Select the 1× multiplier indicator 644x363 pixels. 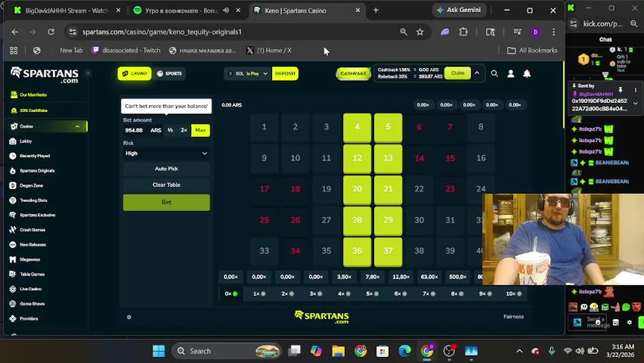click(260, 293)
